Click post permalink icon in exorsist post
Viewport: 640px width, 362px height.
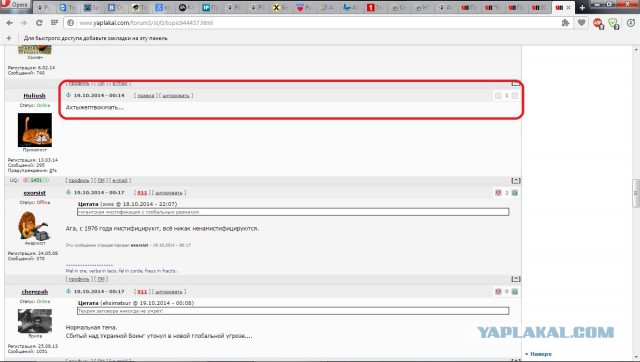[68, 192]
